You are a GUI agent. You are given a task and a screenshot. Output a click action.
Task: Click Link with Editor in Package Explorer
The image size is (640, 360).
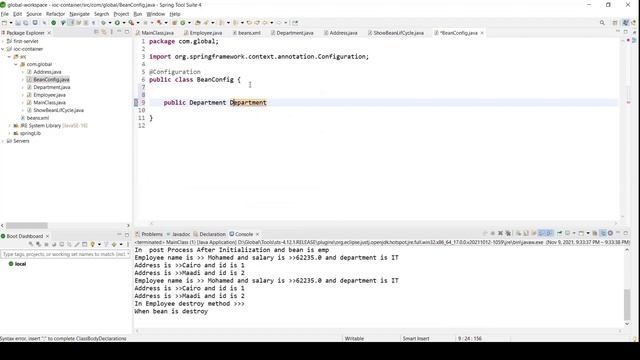click(x=104, y=32)
